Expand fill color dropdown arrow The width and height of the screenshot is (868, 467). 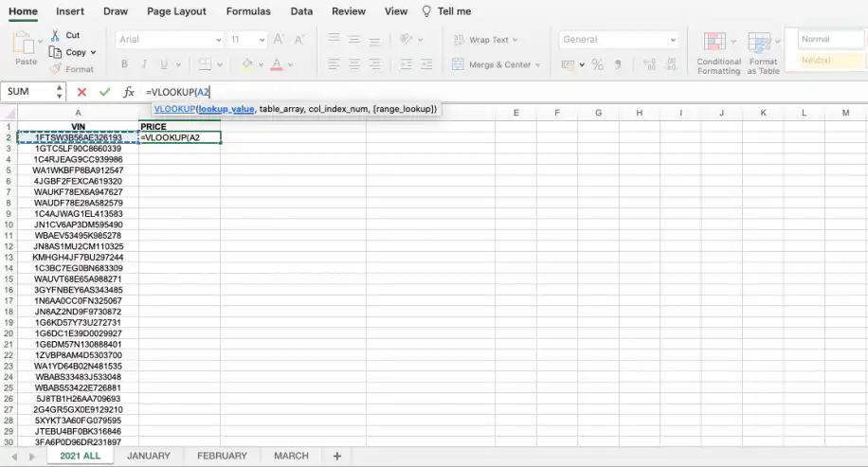pos(261,64)
